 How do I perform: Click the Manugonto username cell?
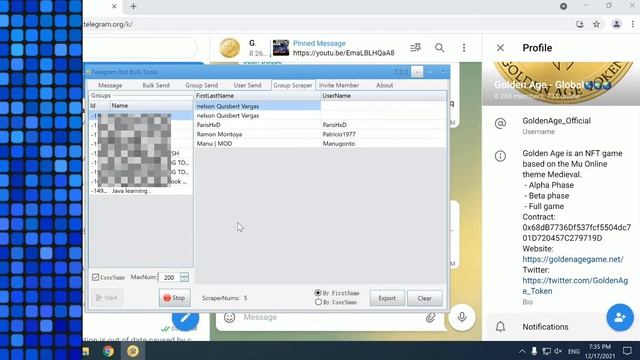[x=339, y=144]
